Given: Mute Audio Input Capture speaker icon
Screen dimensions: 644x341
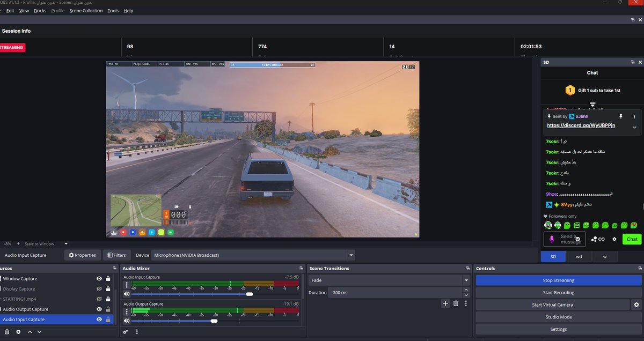Looking at the screenshot, I should pyautogui.click(x=127, y=294).
